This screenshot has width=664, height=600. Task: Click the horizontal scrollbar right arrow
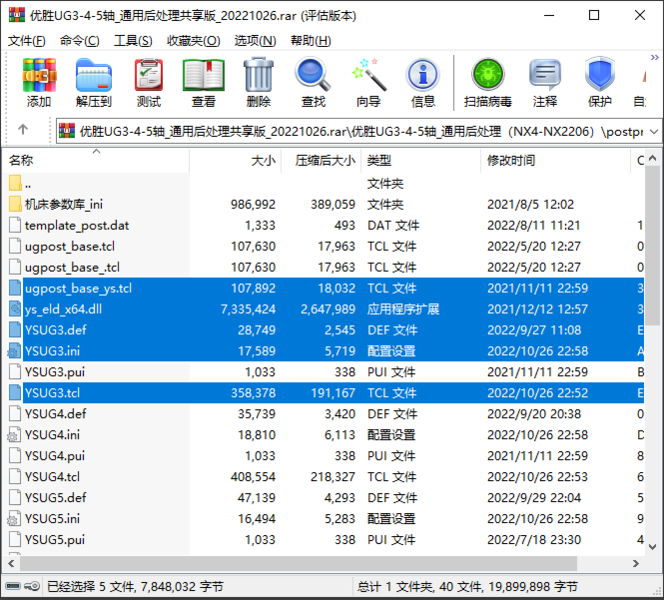coord(635,563)
